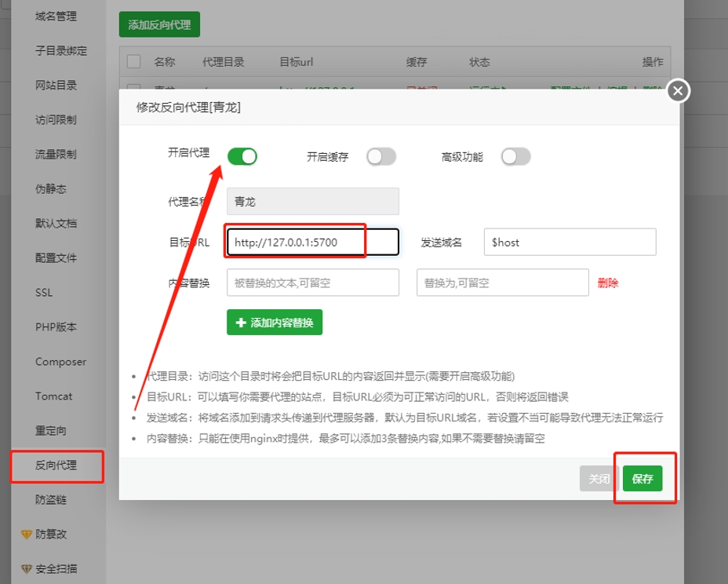Click the 目标URL input field
This screenshot has width=728, height=584.
312,243
